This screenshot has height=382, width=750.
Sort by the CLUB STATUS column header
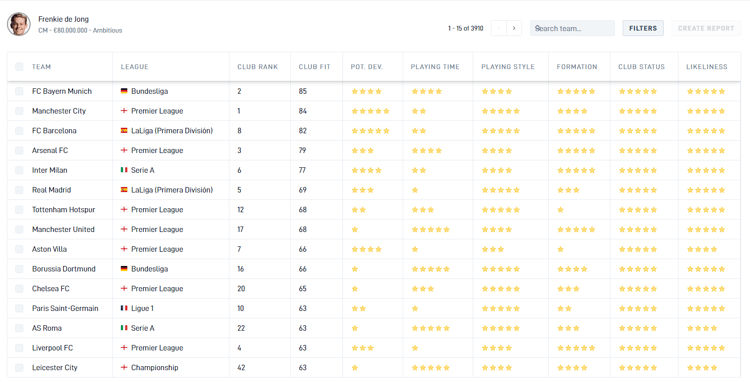(x=641, y=66)
